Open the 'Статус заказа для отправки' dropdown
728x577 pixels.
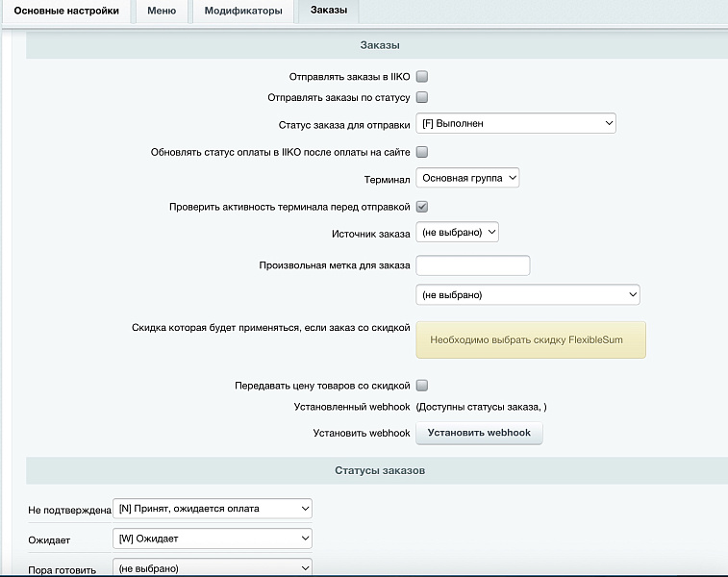click(x=515, y=123)
